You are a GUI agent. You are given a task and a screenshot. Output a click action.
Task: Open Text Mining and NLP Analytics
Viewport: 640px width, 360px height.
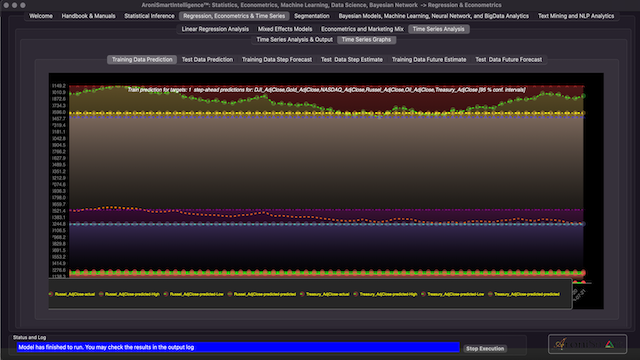(576, 16)
